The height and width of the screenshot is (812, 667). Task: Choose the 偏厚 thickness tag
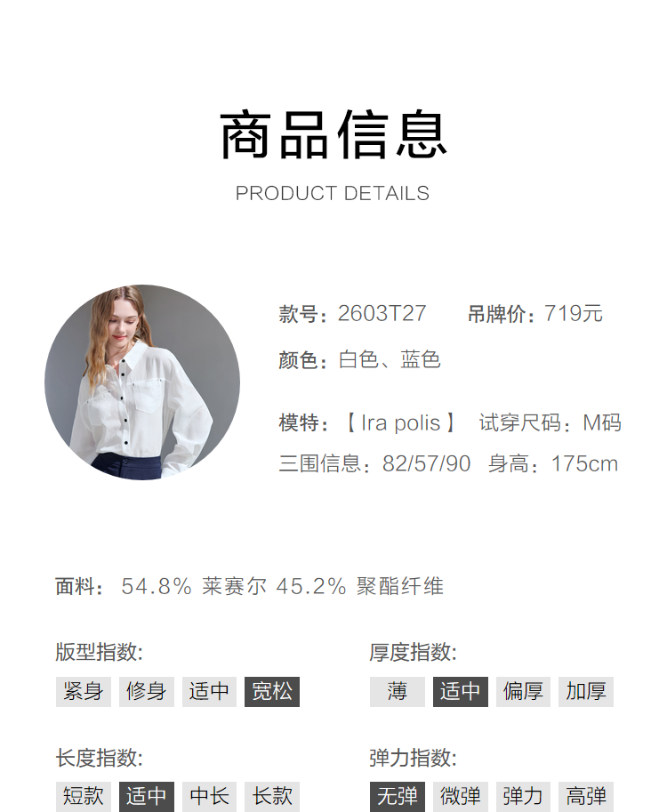(x=523, y=691)
